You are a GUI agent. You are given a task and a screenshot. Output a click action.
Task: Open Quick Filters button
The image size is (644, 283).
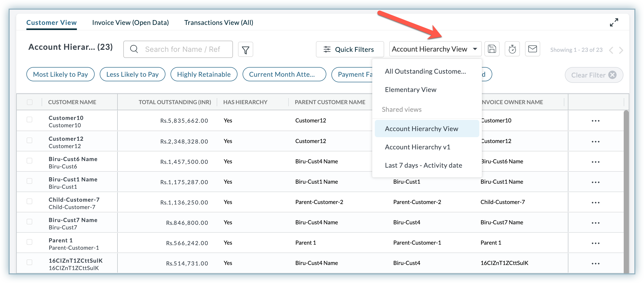pos(350,49)
